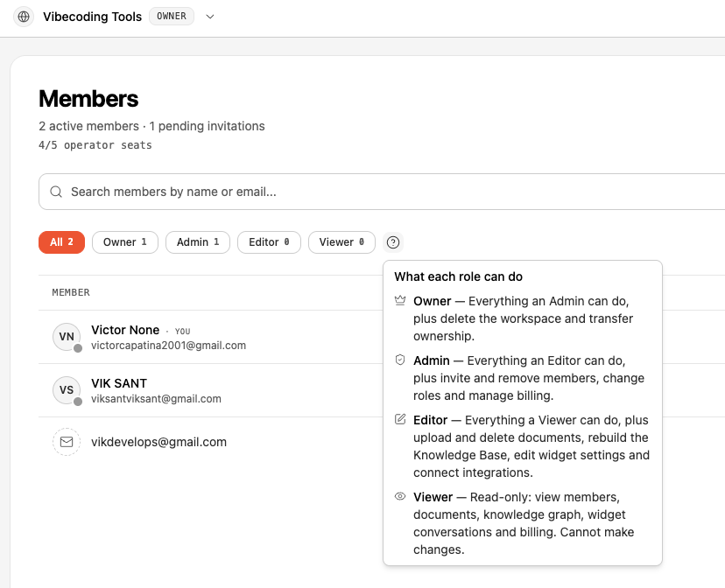Image resolution: width=725 pixels, height=588 pixels.
Task: Click email victorcapatina2001@gmail.com
Action: click(x=168, y=346)
